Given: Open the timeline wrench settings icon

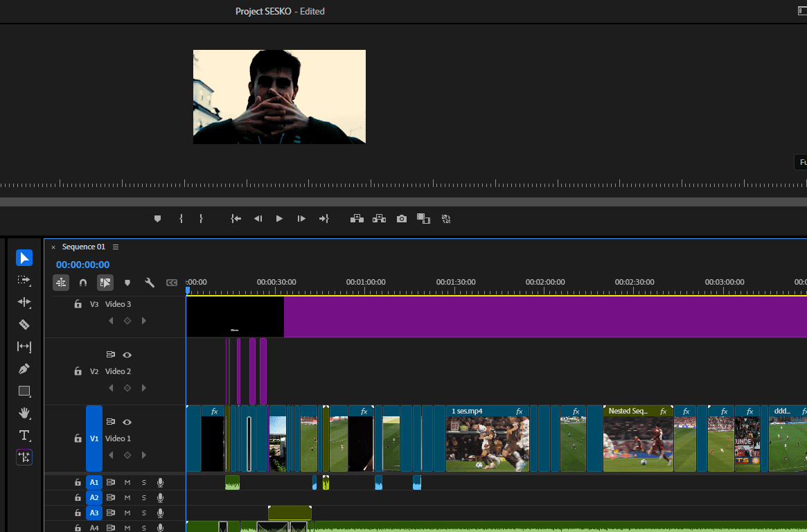Looking at the screenshot, I should 150,283.
